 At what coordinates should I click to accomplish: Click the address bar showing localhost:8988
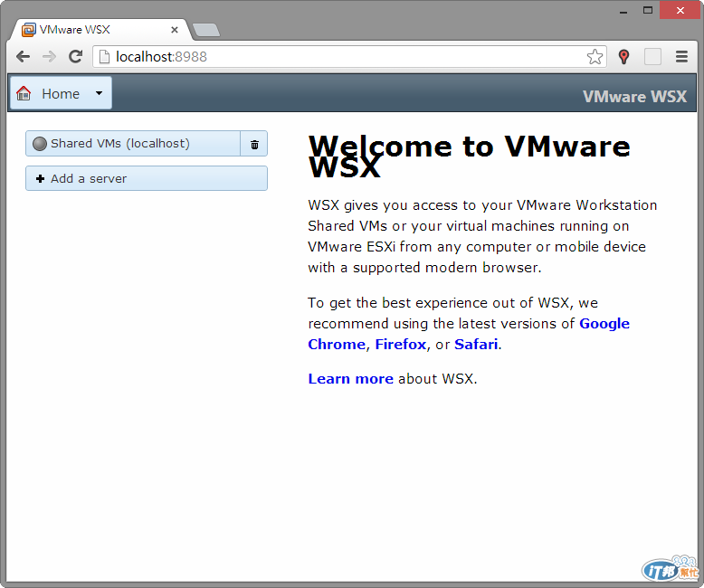[349, 57]
